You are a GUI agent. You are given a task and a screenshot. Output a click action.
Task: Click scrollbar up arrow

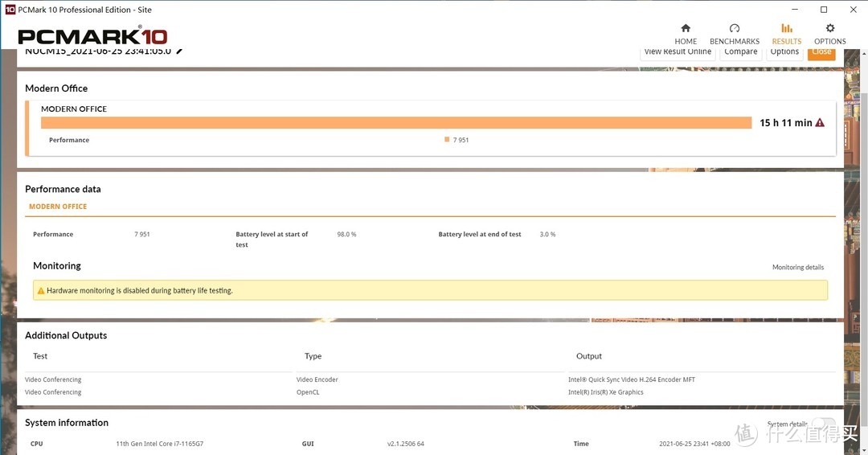864,53
